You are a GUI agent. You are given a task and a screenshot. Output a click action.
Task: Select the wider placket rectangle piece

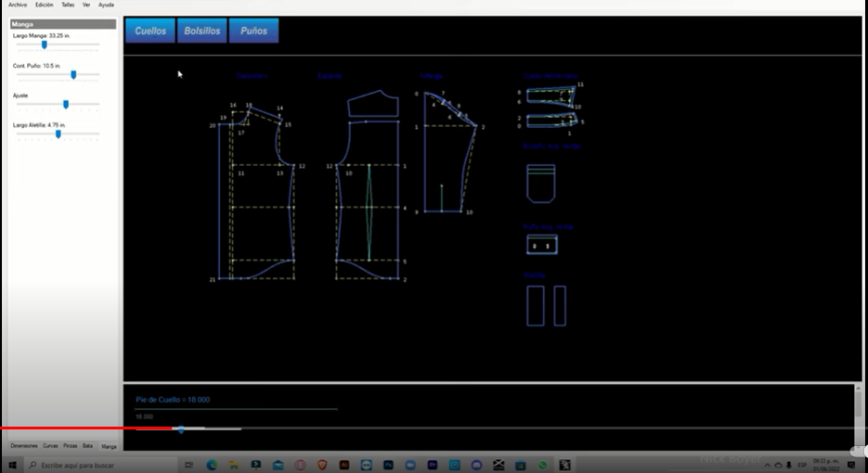pos(536,306)
